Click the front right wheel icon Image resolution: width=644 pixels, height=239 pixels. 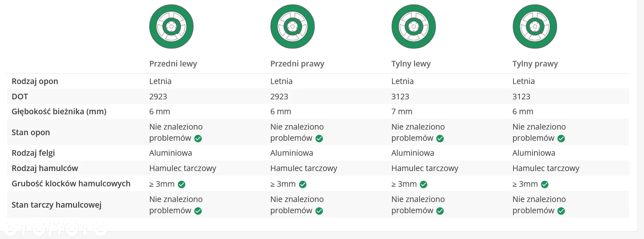(292, 27)
